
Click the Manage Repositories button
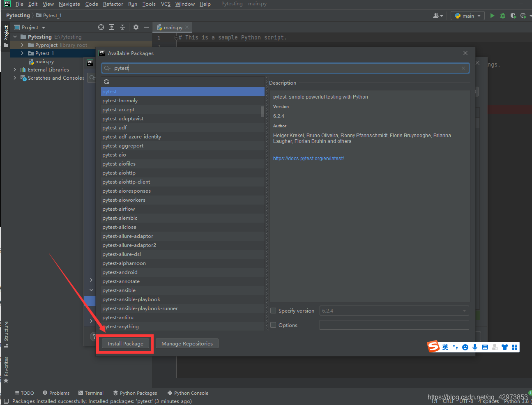(187, 344)
